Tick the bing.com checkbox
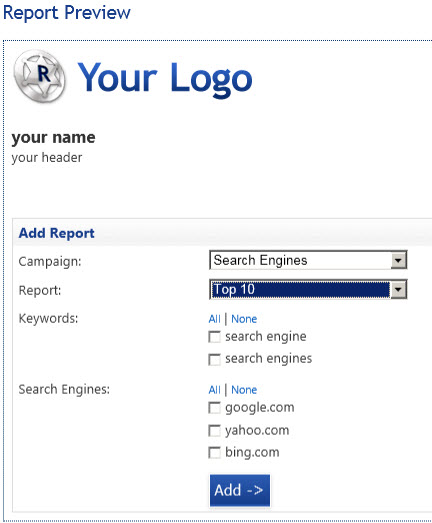Viewport: 432px width, 523px height. pyautogui.click(x=214, y=453)
